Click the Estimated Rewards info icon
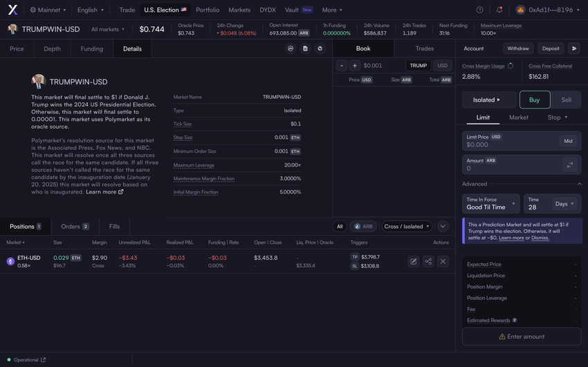This screenshot has height=367, width=588. tap(515, 320)
